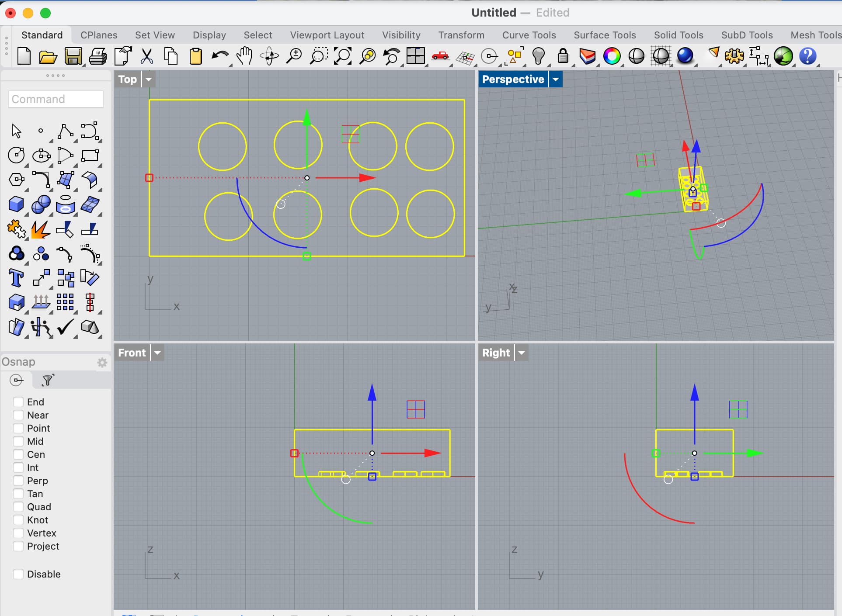Click the Pan hand tool
The image size is (842, 616).
[244, 56]
